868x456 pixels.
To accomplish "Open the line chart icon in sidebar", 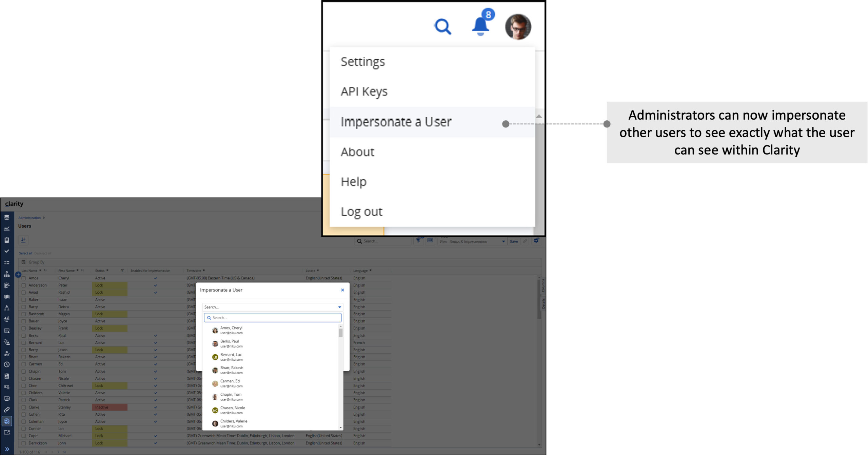I will pyautogui.click(x=6, y=229).
